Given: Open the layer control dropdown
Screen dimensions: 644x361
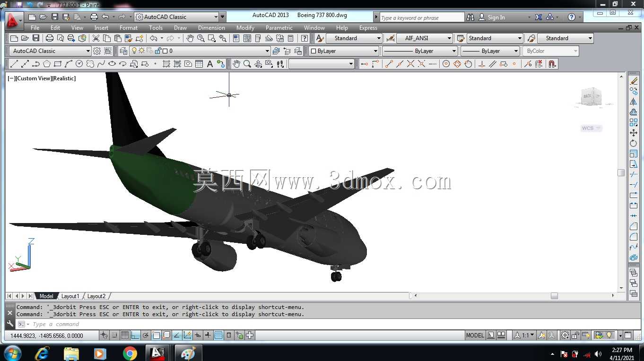Looking at the screenshot, I should [x=200, y=51].
